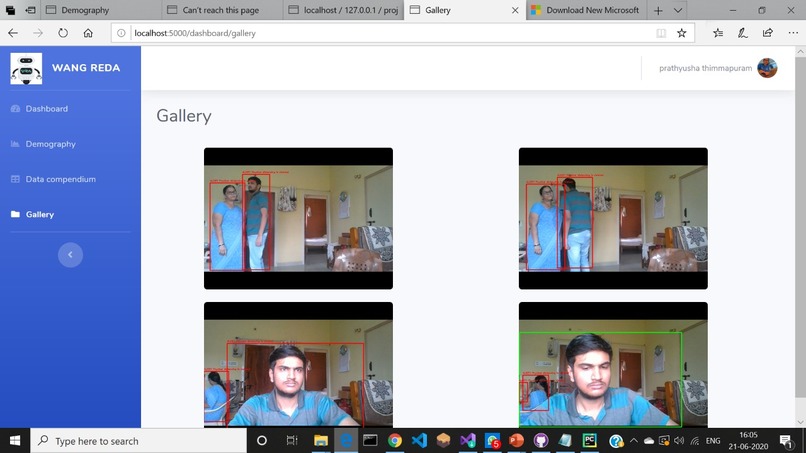Switch to the localhost / 127.0.0.1 tab

[x=343, y=10]
